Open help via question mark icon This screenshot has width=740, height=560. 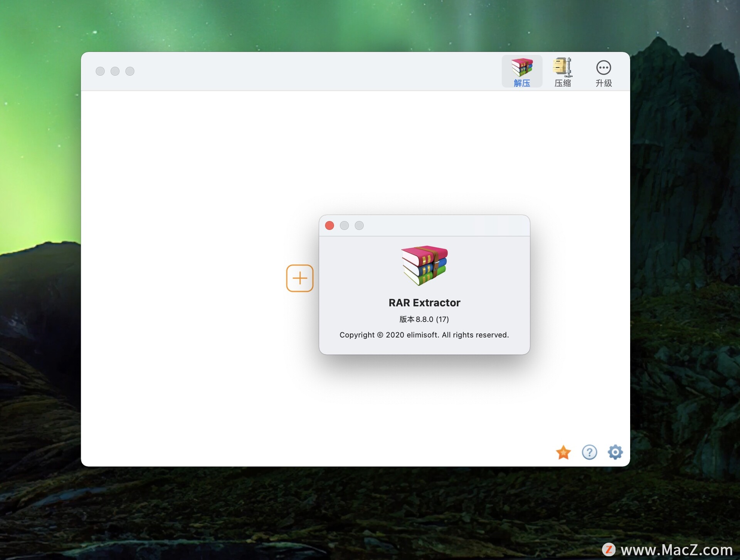[589, 452]
